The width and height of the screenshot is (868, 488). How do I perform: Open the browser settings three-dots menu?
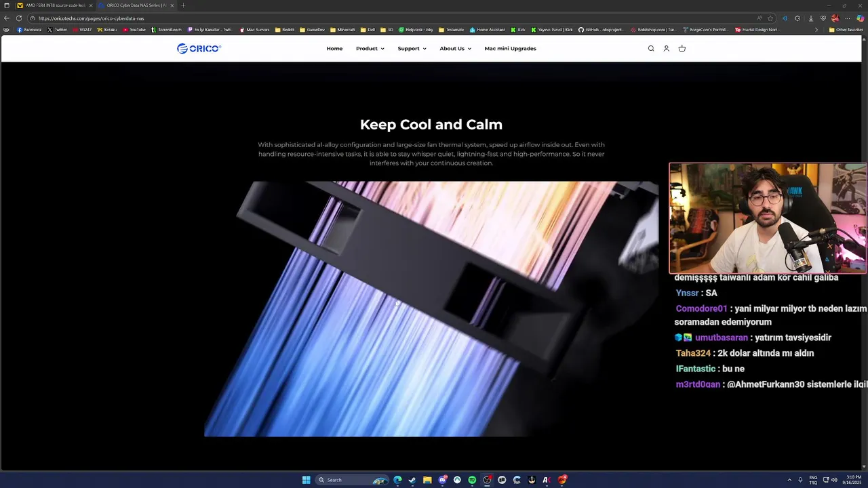pyautogui.click(x=848, y=18)
